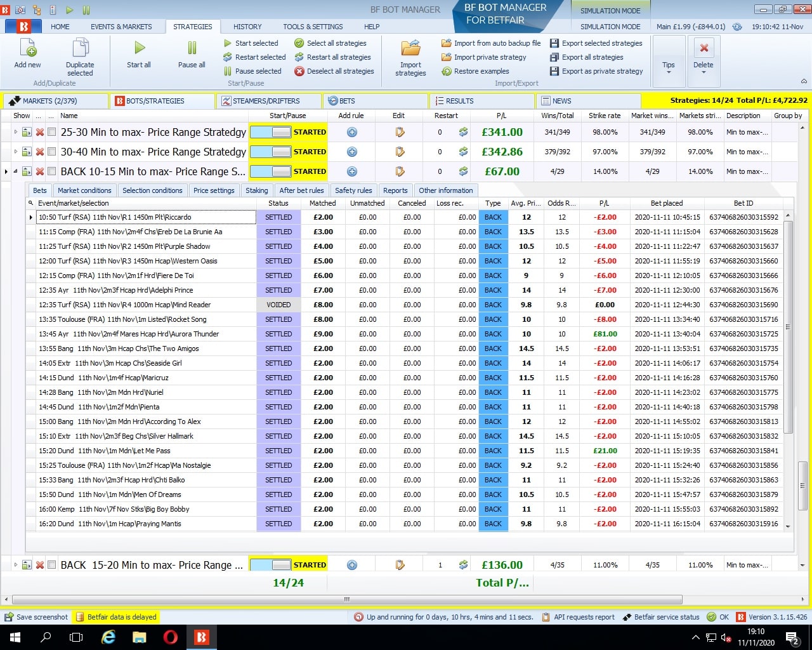
Task: Click the horizontal scrollbar thumb
Action: [347, 599]
